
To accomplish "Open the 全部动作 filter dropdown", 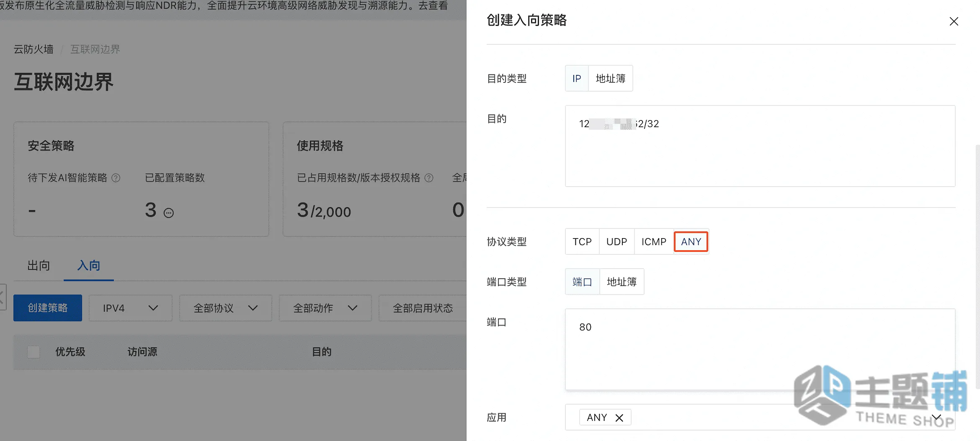I will tap(325, 308).
